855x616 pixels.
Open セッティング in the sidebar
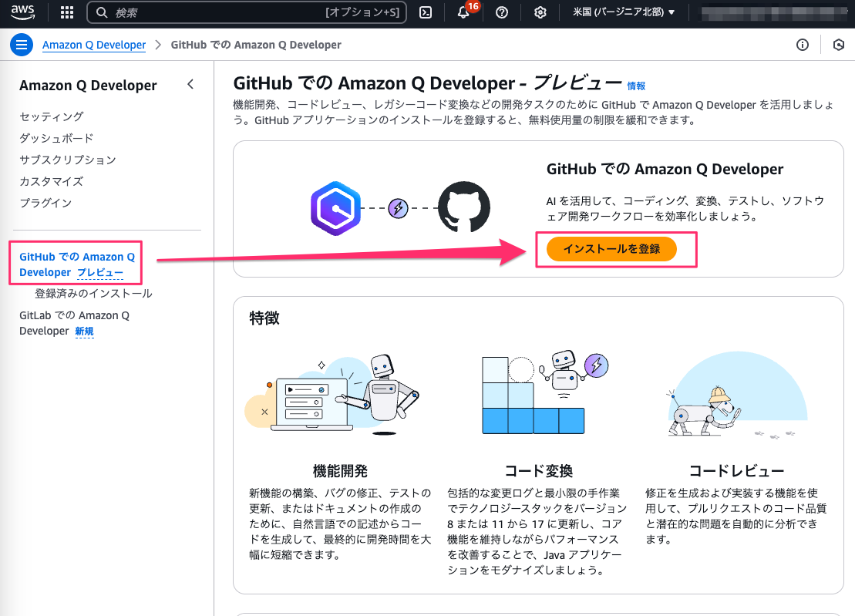coord(51,116)
